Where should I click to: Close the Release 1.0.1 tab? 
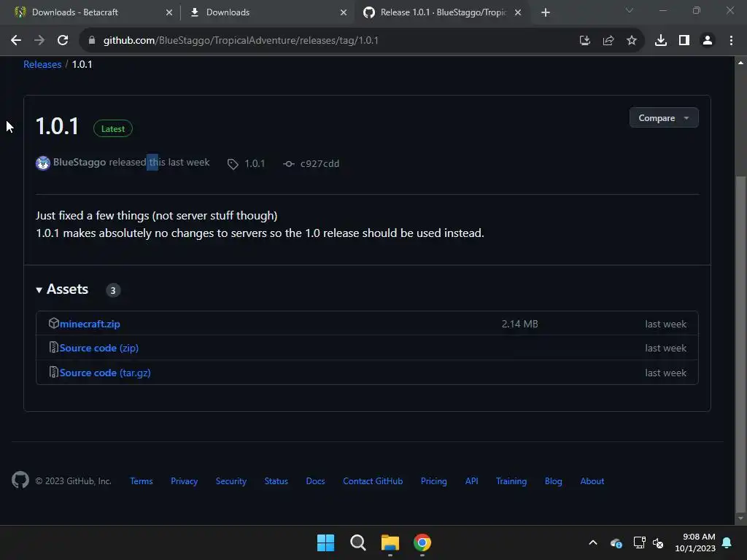(518, 12)
